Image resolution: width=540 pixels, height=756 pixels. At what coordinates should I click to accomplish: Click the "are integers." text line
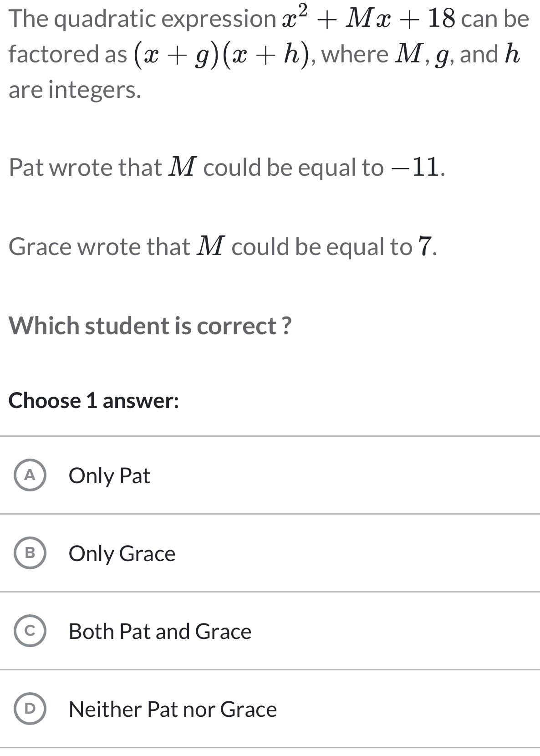point(75,90)
